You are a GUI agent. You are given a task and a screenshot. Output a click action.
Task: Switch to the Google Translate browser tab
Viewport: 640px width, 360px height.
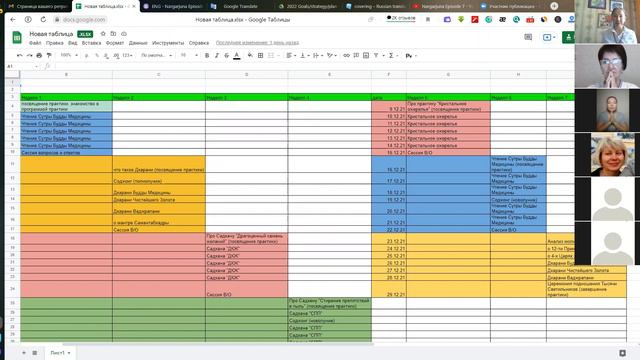click(240, 6)
